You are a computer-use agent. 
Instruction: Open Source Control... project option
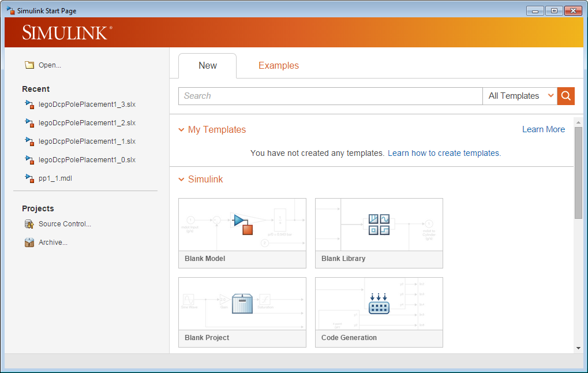(65, 224)
